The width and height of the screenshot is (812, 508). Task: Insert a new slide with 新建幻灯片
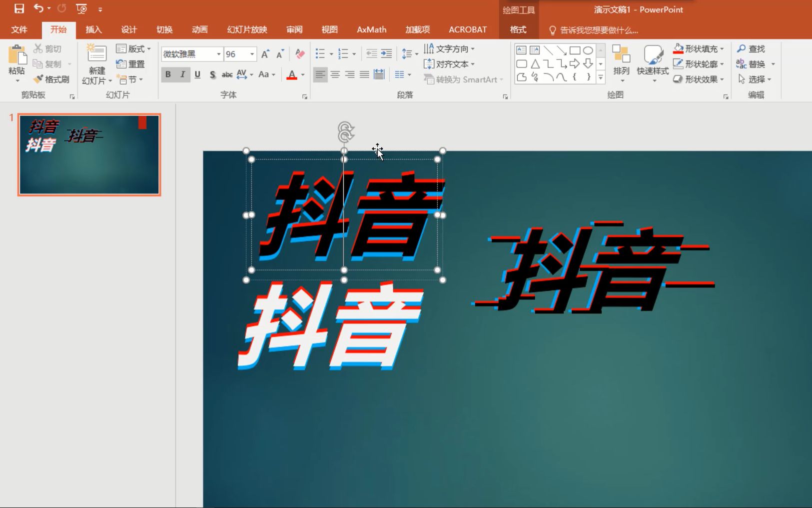(97, 64)
